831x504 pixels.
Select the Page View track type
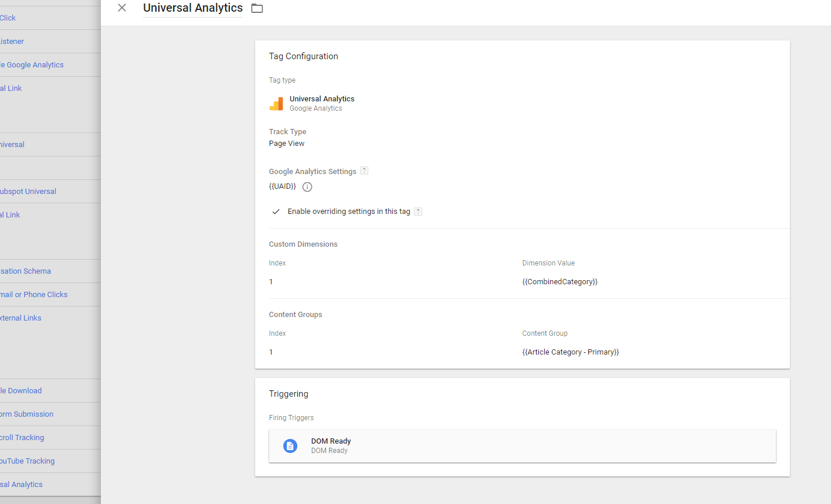287,144
